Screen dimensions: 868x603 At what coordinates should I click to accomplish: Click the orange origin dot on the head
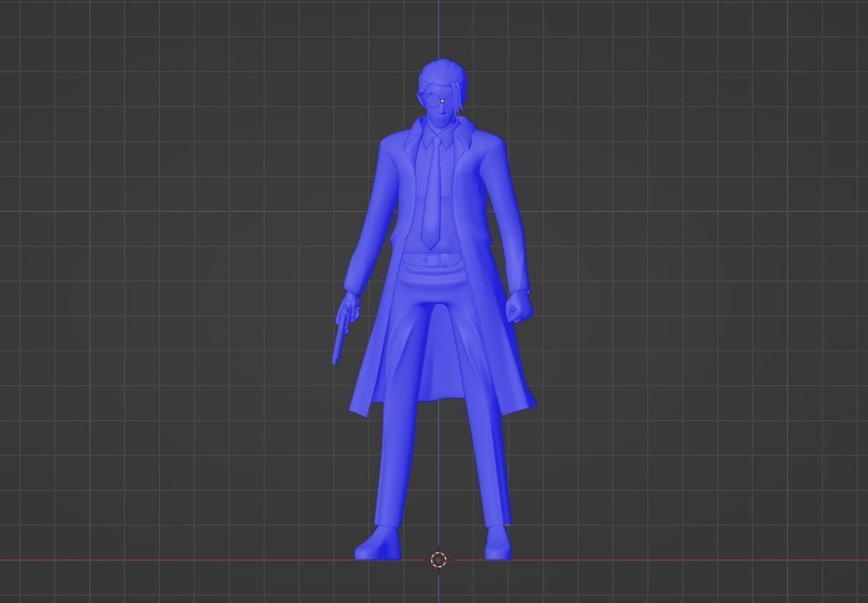(x=443, y=101)
